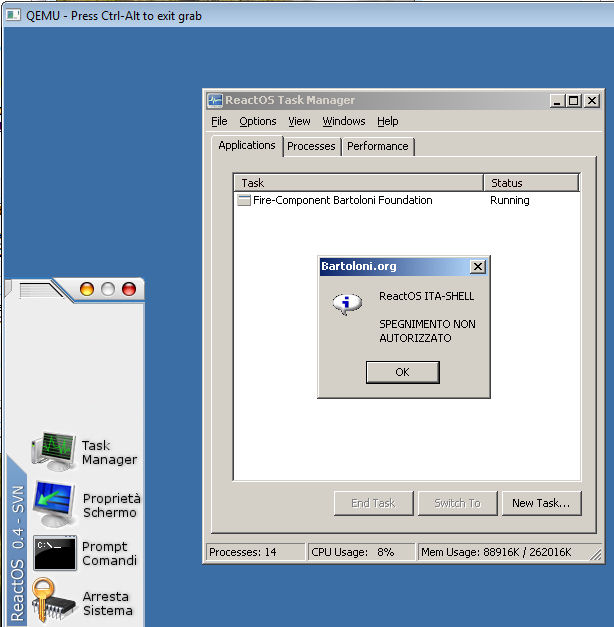Click the QEMU window title icon

tap(13, 15)
